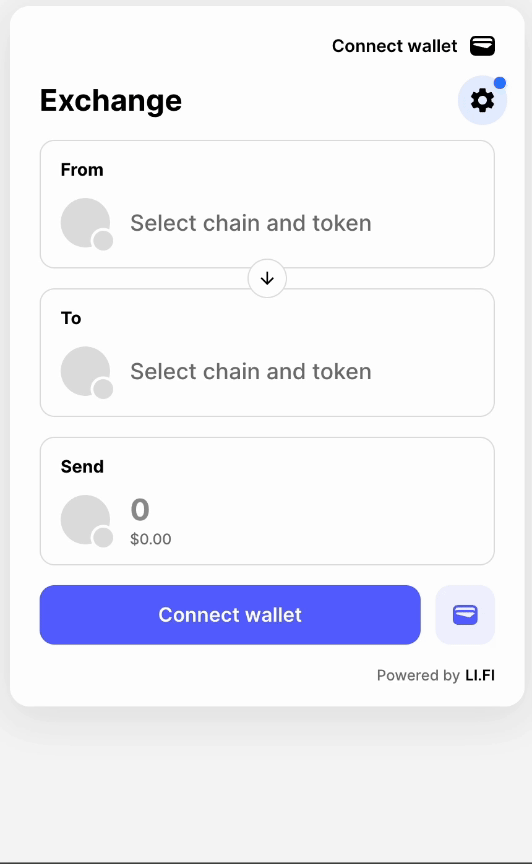
Task: Click the wallet address icon button beside Connect wallet
Action: click(x=465, y=614)
